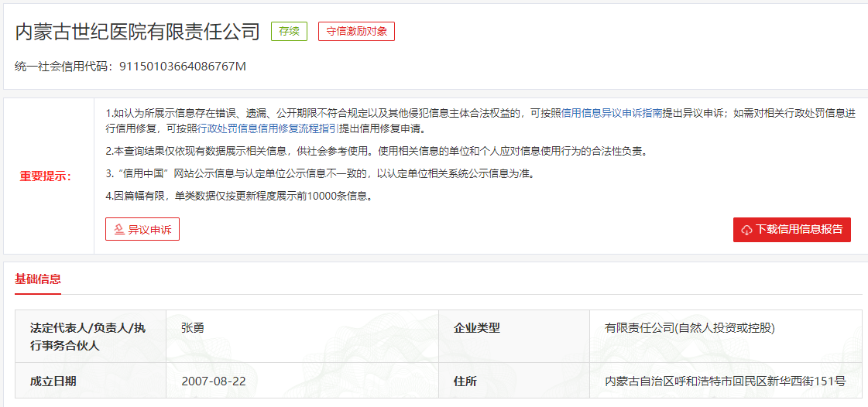Viewport: 868px width, 407px height.
Task: Click the cloud download icon in red button
Action: [747, 230]
